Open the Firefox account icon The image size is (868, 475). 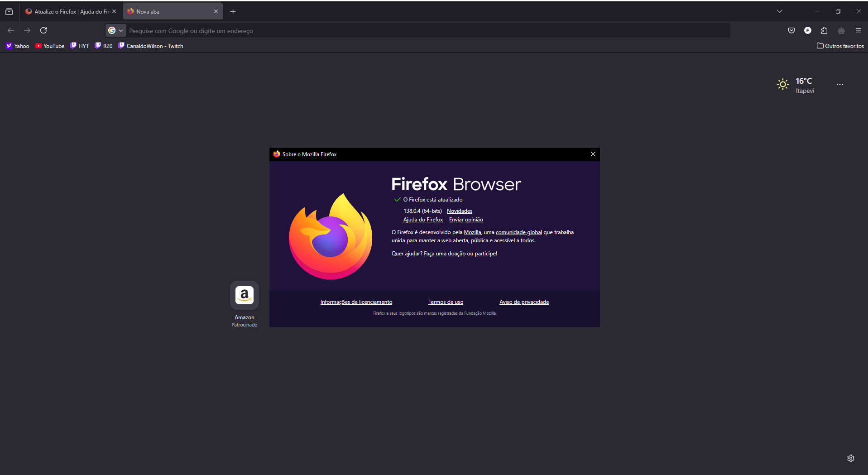(808, 30)
